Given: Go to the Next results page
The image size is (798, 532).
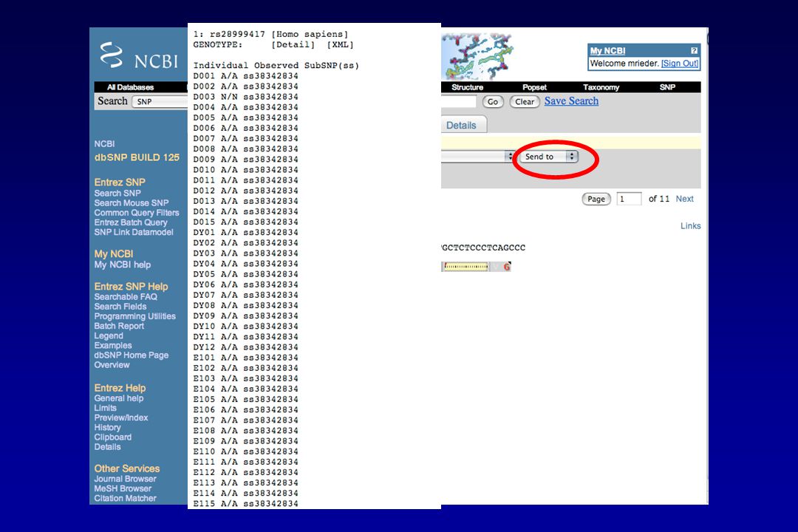Looking at the screenshot, I should [x=684, y=199].
